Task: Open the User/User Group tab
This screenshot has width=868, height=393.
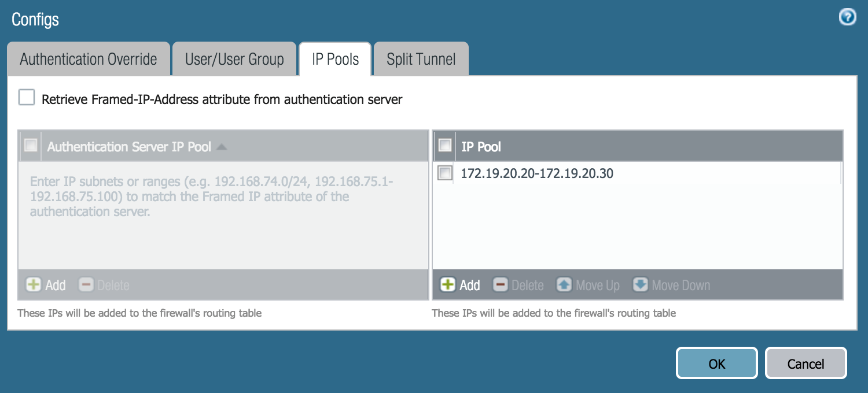Action: click(234, 60)
